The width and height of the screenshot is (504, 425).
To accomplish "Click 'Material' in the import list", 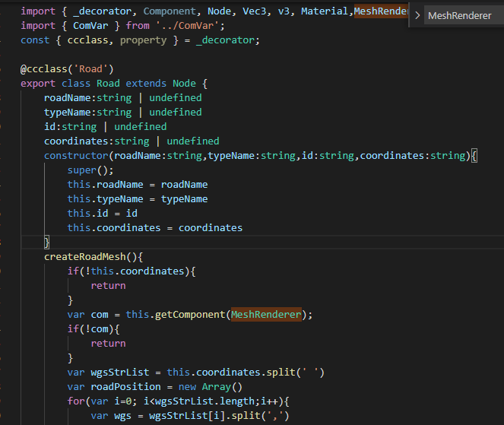I will tap(325, 11).
